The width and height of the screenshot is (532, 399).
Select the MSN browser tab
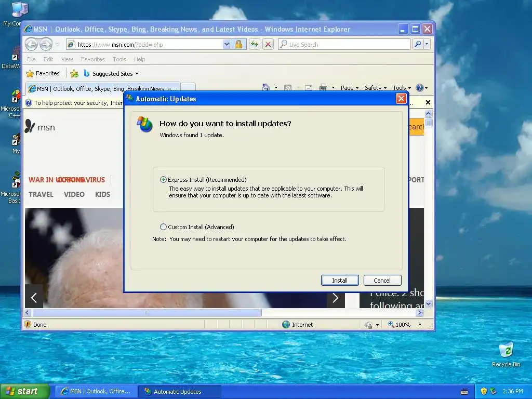pos(102,88)
